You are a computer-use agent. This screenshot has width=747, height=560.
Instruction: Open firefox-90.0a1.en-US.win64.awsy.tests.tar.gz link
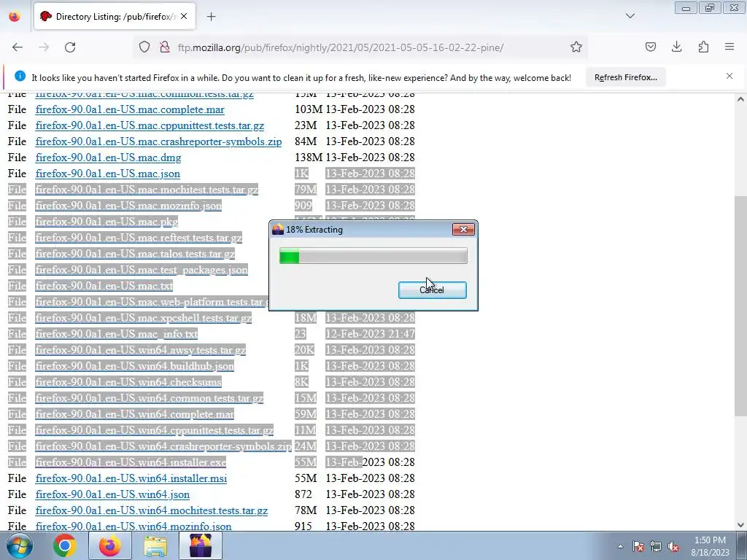click(141, 351)
